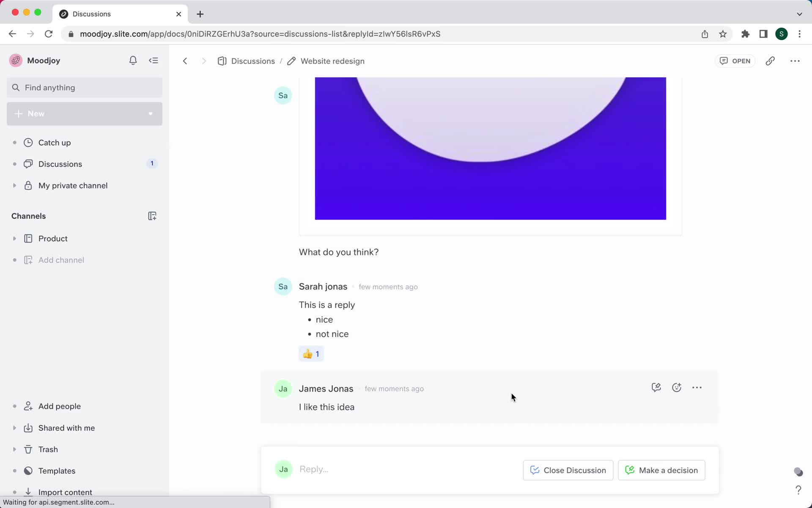This screenshot has width=812, height=508.
Task: Click the Website redesign document link
Action: pyautogui.click(x=332, y=61)
